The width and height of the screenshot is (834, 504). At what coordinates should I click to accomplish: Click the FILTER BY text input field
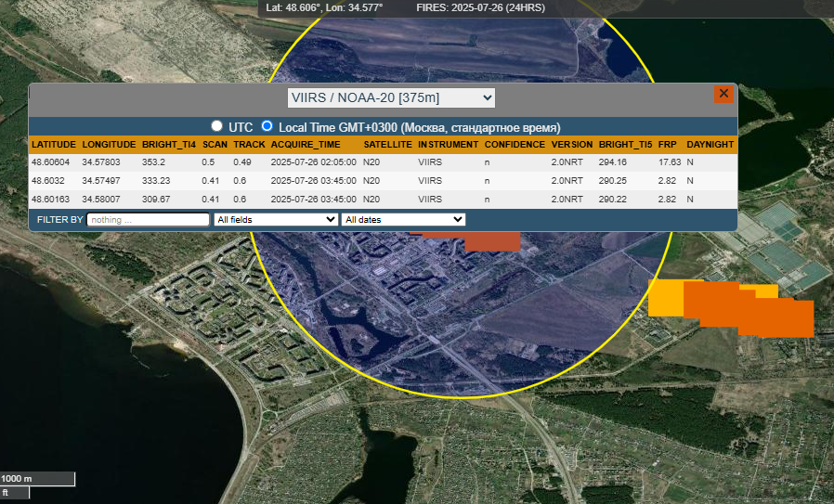point(149,220)
